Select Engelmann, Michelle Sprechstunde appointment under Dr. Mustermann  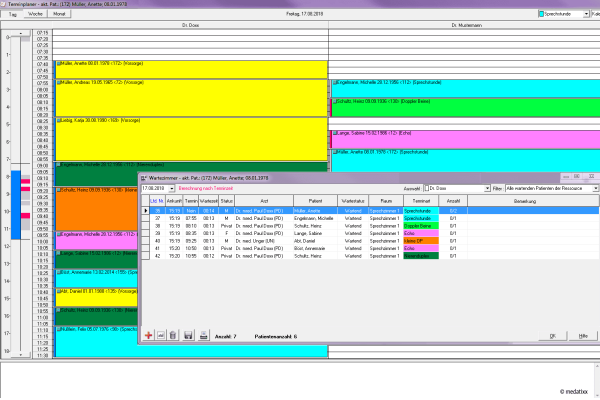pyautogui.click(x=465, y=88)
